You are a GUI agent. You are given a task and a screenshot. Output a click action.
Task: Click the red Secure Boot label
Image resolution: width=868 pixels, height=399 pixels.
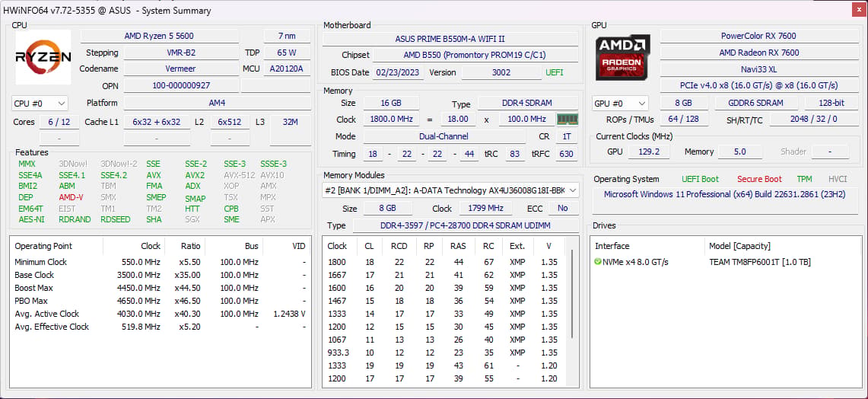pyautogui.click(x=759, y=179)
